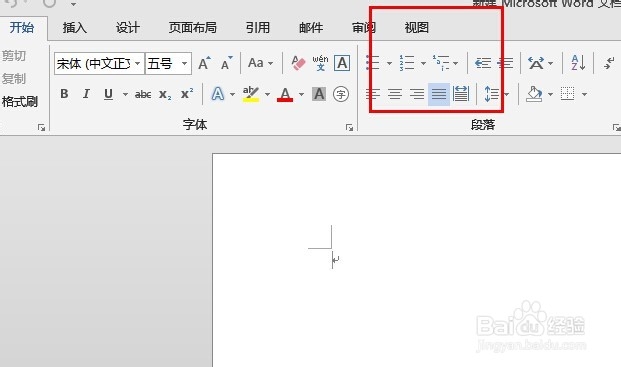This screenshot has height=367, width=621.
Task: Expand borders dropdown arrow
Action: 584,94
